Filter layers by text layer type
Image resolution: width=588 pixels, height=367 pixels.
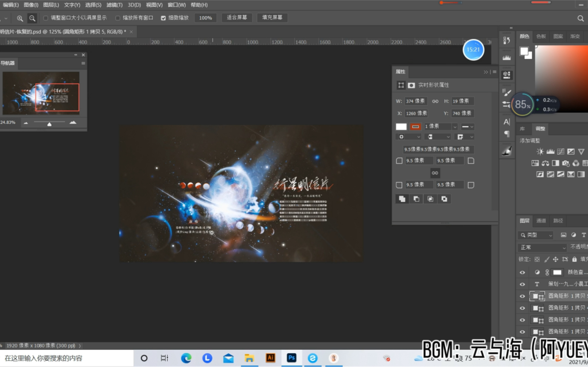(x=584, y=235)
